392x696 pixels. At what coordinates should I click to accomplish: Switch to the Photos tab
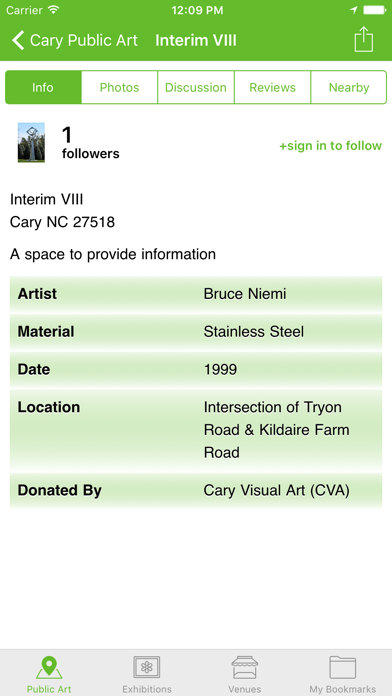(x=119, y=87)
